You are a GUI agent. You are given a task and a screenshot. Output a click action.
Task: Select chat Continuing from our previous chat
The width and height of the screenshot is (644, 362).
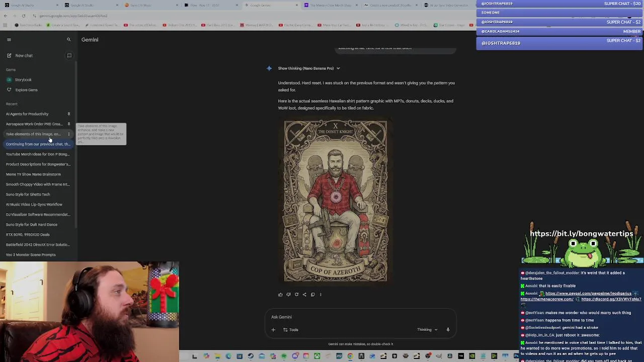38,144
